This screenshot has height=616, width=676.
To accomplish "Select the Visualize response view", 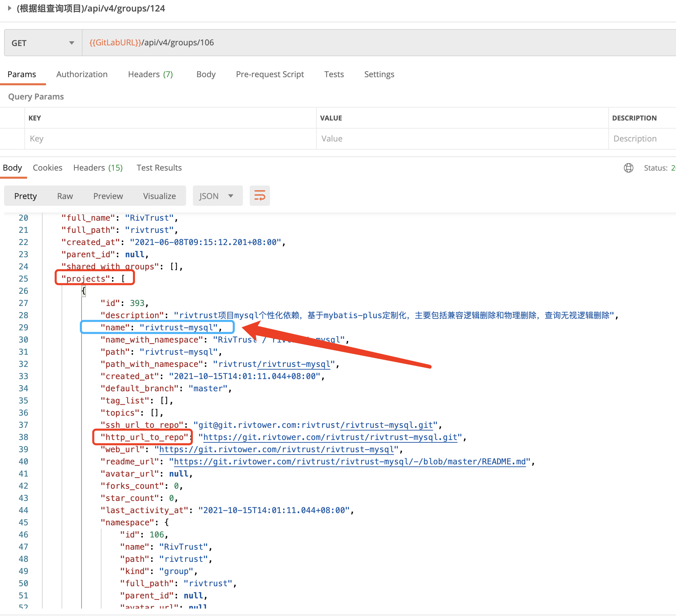I will click(x=159, y=196).
